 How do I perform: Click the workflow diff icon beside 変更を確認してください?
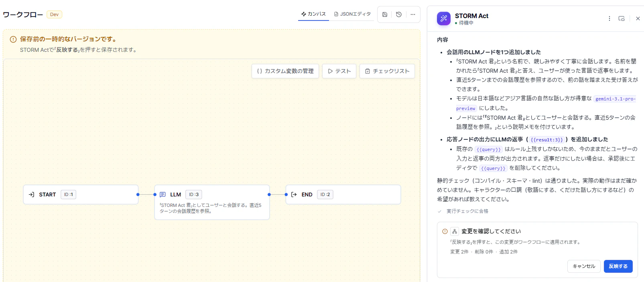click(455, 231)
